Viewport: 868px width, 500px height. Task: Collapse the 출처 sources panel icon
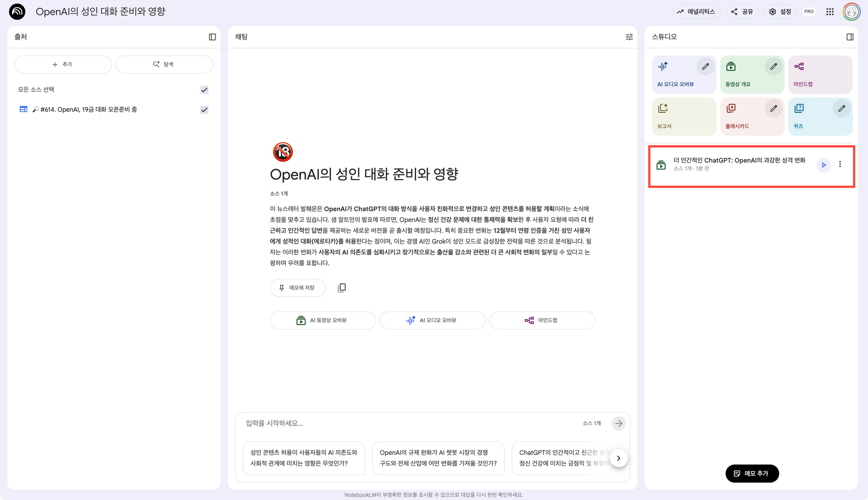[212, 37]
